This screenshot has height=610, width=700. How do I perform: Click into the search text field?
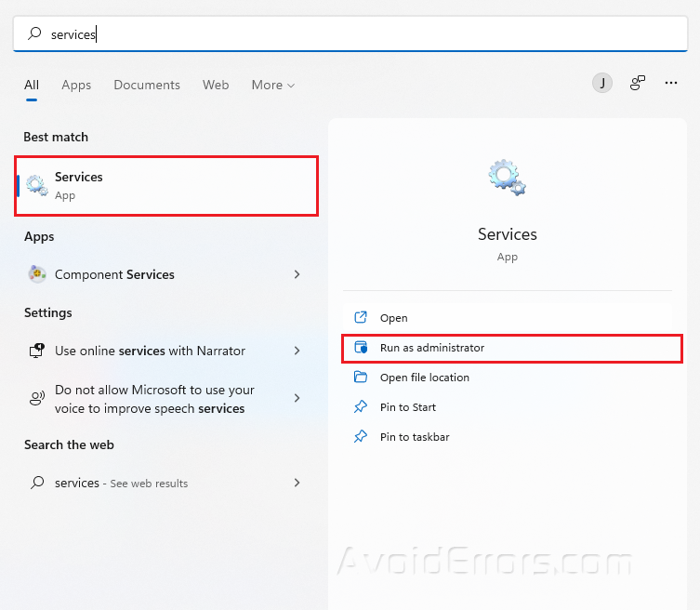[353, 33]
